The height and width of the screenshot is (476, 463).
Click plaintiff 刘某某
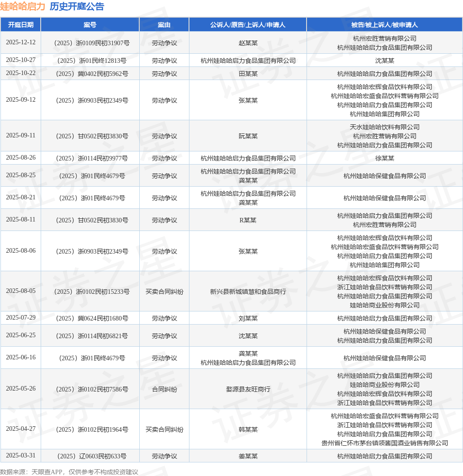(248, 318)
